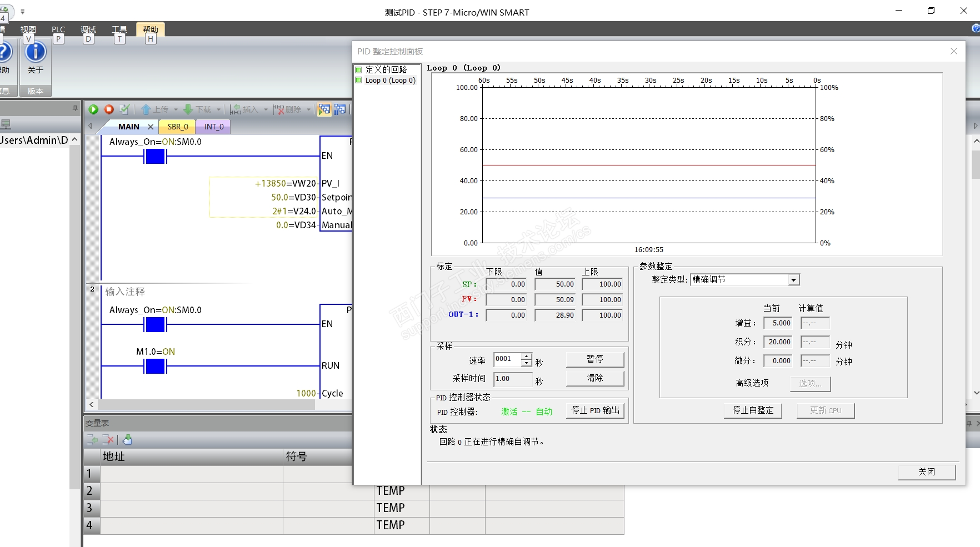Click the 停止 PID 输出 button
The image size is (980, 547).
(x=595, y=410)
